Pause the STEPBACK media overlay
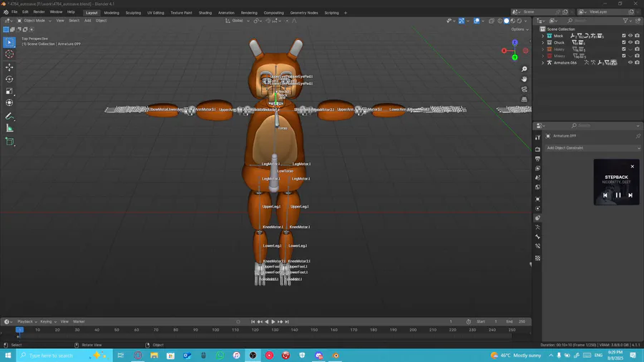Image resolution: width=644 pixels, height=362 pixels. [x=618, y=195]
